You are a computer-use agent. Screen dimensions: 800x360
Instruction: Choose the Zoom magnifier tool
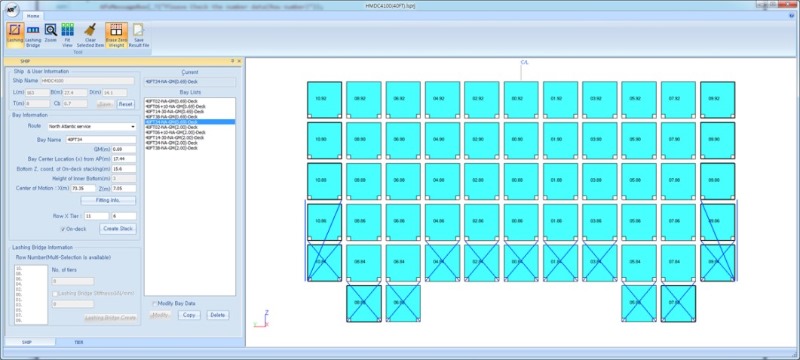tap(51, 34)
